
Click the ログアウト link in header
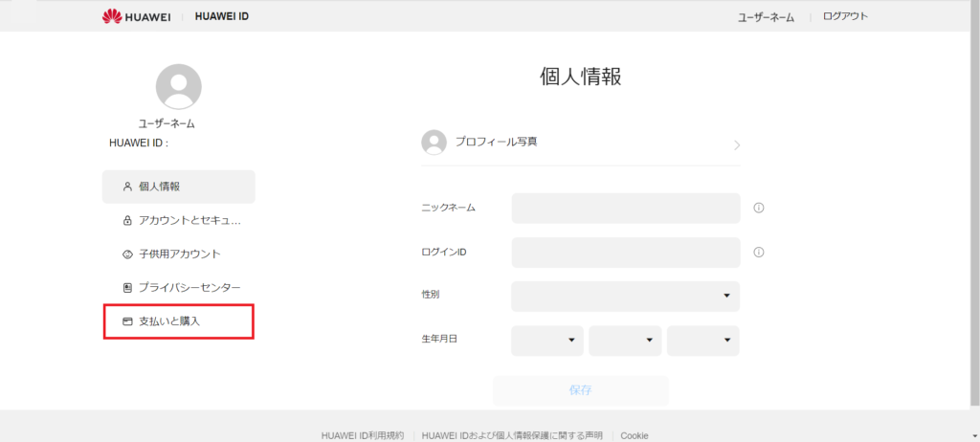845,16
